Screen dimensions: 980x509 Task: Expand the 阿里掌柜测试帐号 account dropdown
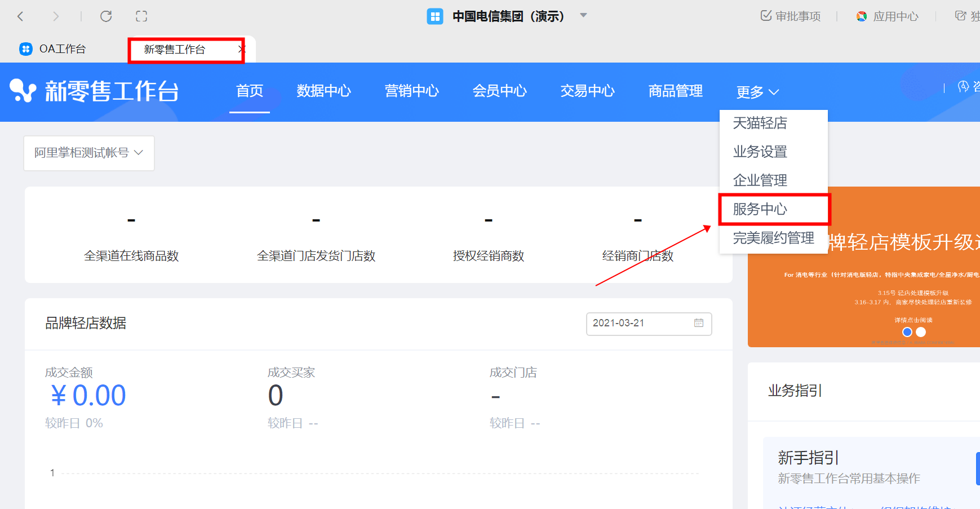pos(89,153)
